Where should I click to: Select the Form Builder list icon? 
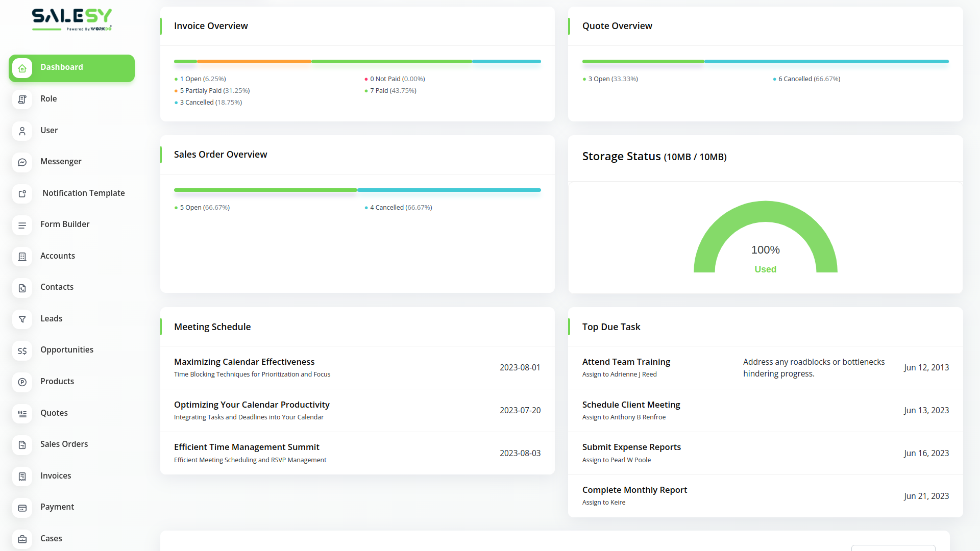point(22,225)
